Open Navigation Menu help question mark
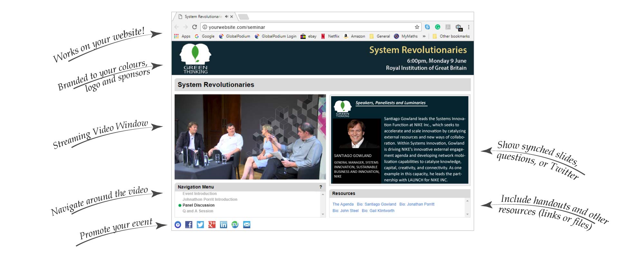644x258 pixels. coord(321,187)
